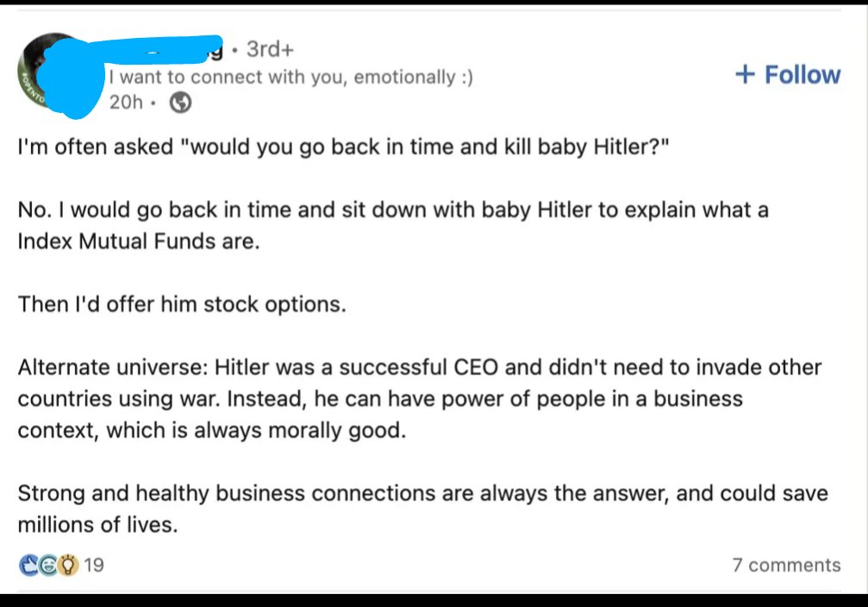Click the "Alternate universe" paragraph start
This screenshot has width=868, height=607.
point(109,367)
